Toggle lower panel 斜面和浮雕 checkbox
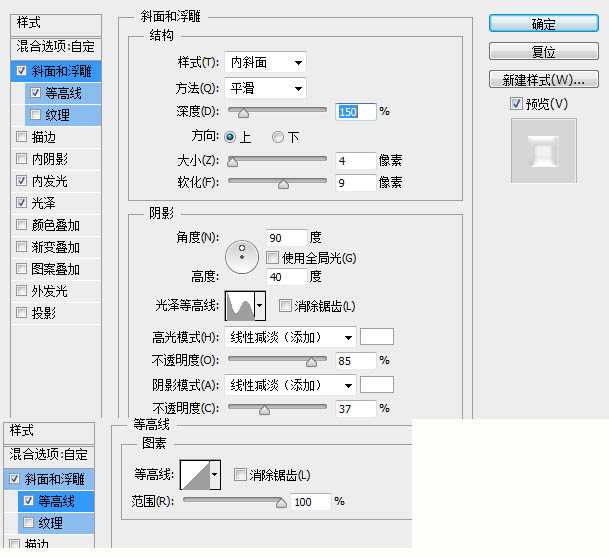609x557 pixels. pos(14,479)
